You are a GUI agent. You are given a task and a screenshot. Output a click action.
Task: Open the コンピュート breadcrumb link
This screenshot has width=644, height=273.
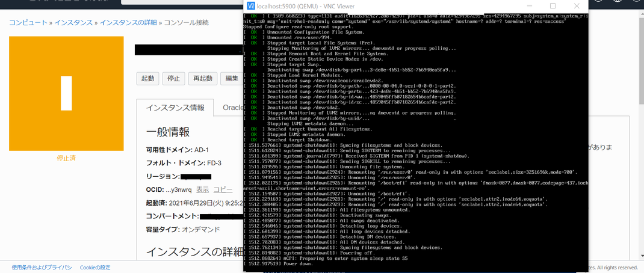coord(28,23)
